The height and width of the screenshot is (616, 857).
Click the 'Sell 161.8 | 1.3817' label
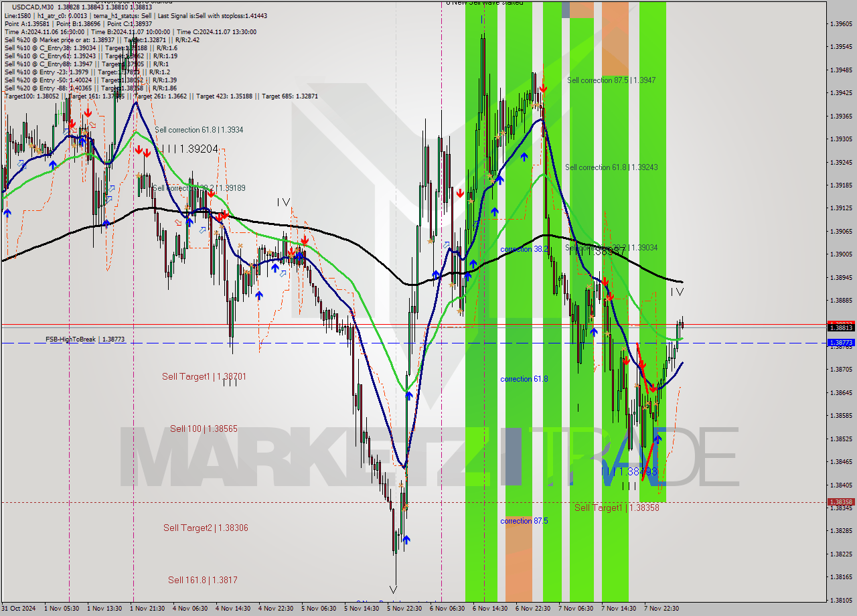203,580
